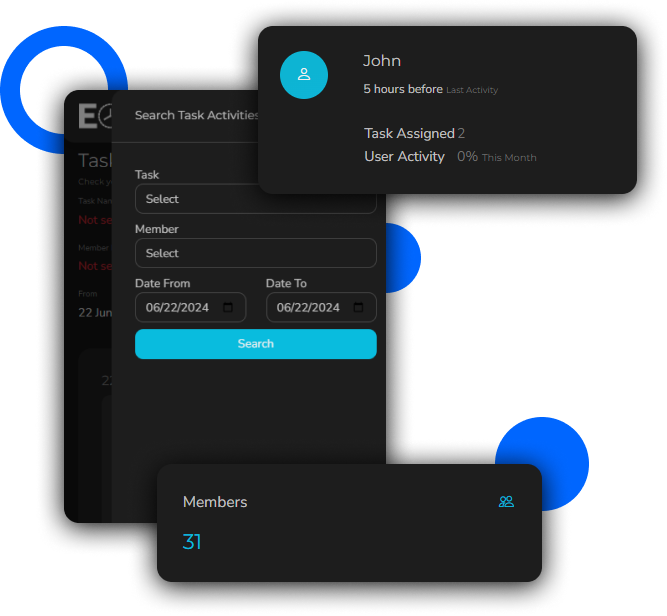Screen dimensions: 667x616
Task: Click the Date From input field
Action: (x=178, y=308)
